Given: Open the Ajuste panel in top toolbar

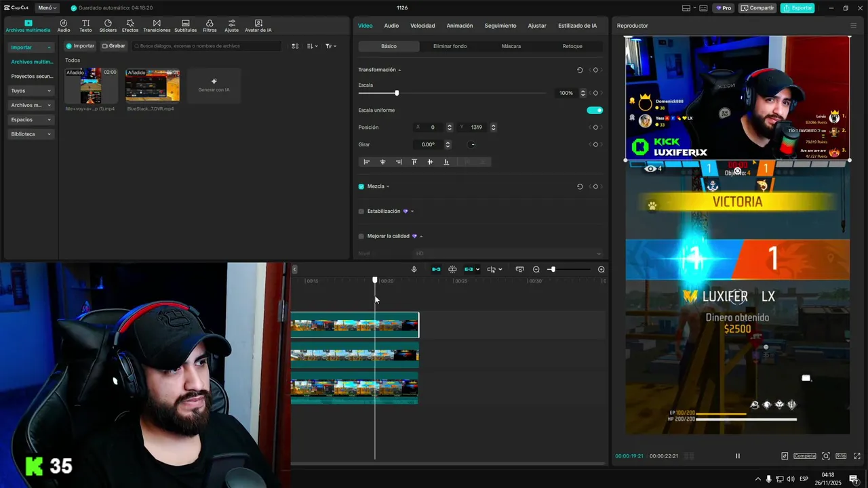Looking at the screenshot, I should (x=231, y=26).
